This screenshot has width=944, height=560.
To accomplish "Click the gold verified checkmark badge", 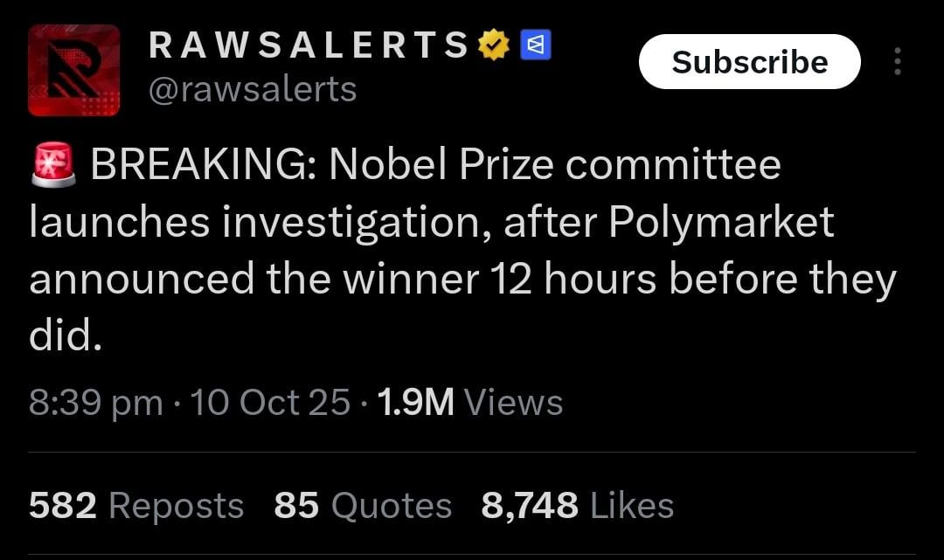I will coord(494,45).
